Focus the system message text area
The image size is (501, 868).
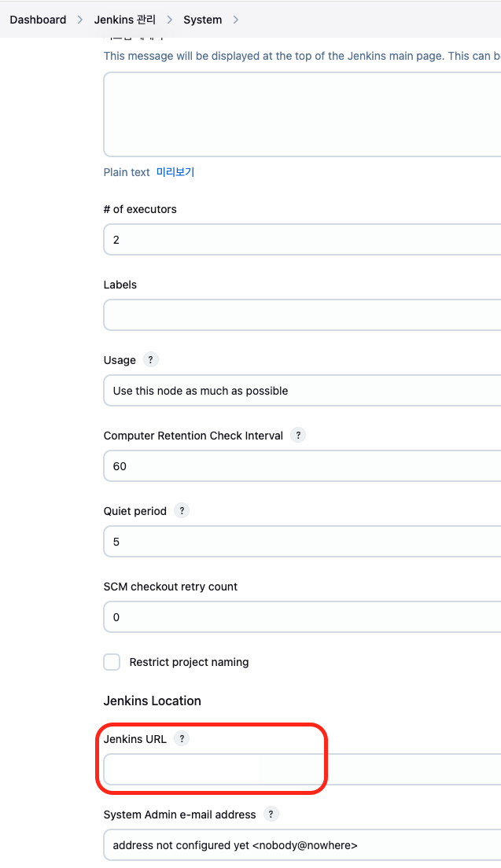(302, 114)
